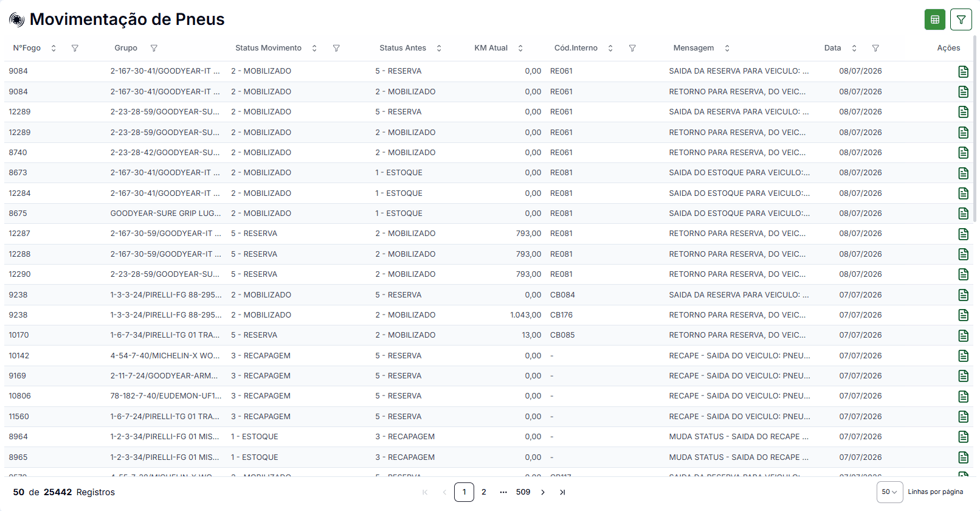Screen dimensions: 980x511
Task: Open the green spreadsheet export button
Action: (935, 19)
